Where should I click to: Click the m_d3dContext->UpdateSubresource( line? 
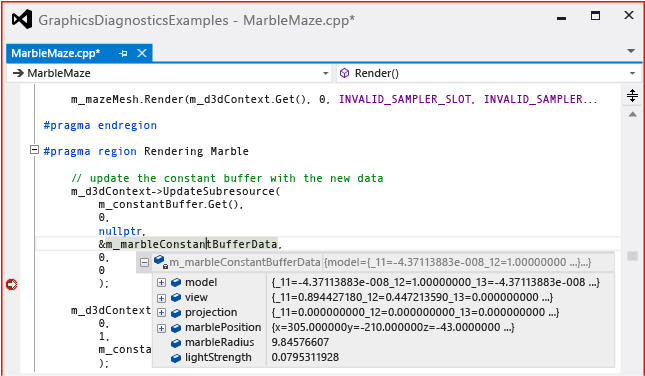tap(176, 191)
